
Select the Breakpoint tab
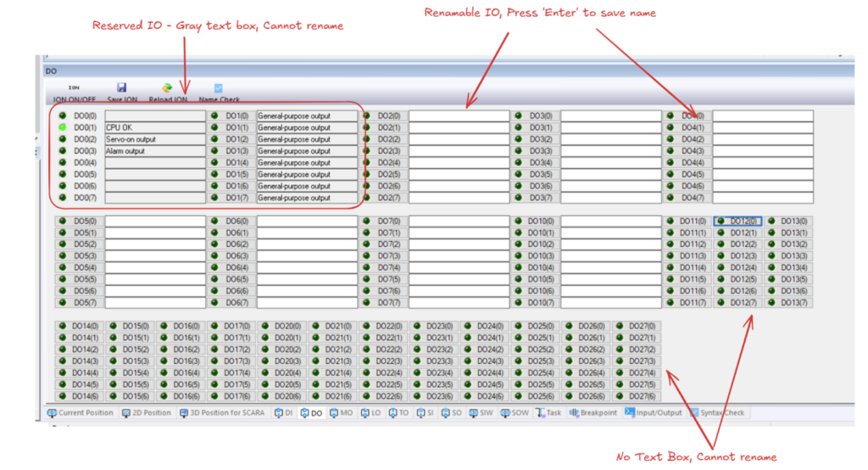pos(593,413)
